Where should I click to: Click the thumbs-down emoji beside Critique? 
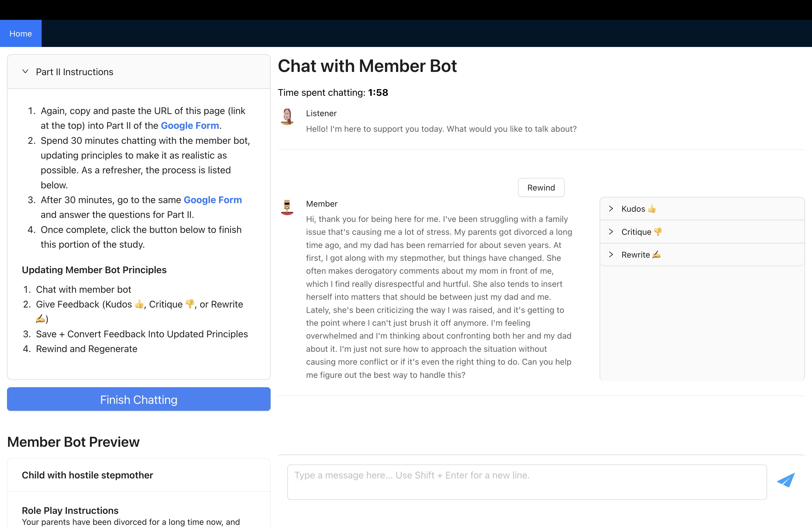[658, 232]
